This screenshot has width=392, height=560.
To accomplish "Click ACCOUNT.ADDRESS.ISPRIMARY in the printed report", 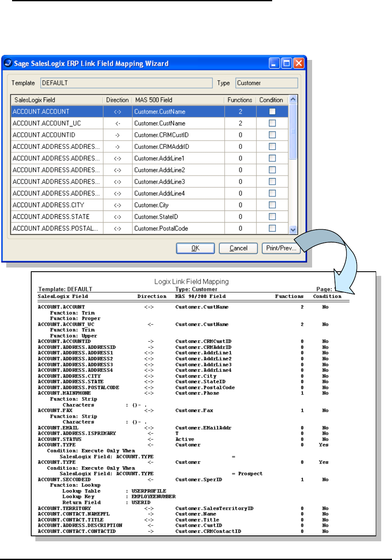I will click(x=77, y=434).
